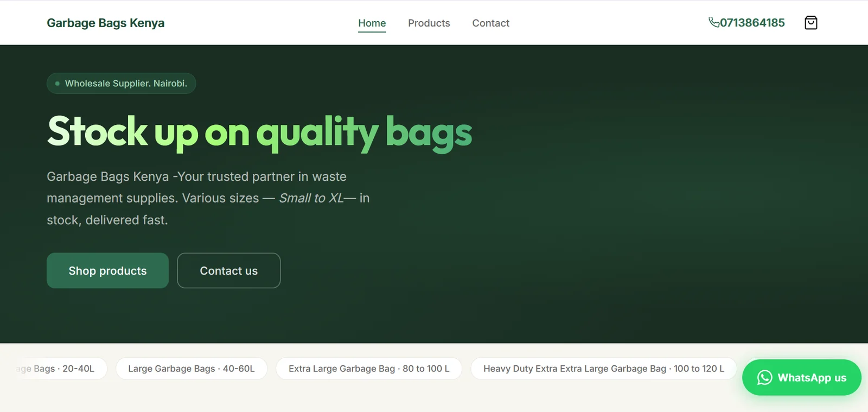Click the Shop products button
The image size is (868, 412).
107,270
